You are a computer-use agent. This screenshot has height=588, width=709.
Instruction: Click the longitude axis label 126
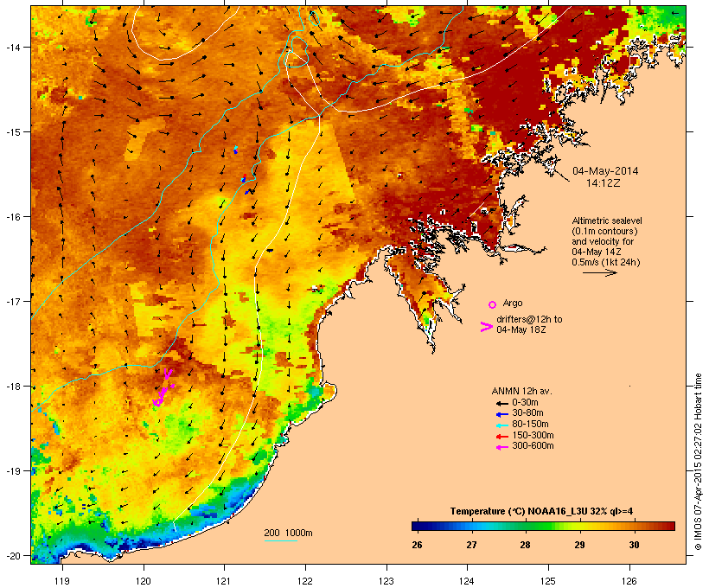[629, 581]
